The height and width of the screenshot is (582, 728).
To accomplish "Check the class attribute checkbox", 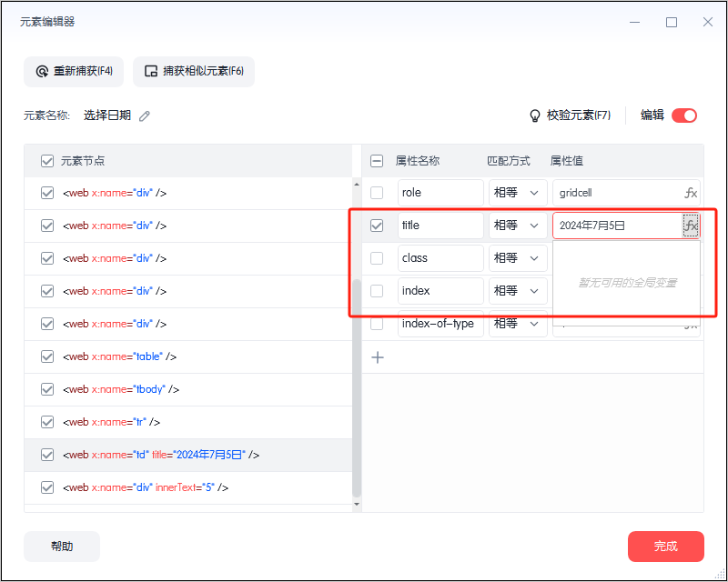I will tap(377, 258).
